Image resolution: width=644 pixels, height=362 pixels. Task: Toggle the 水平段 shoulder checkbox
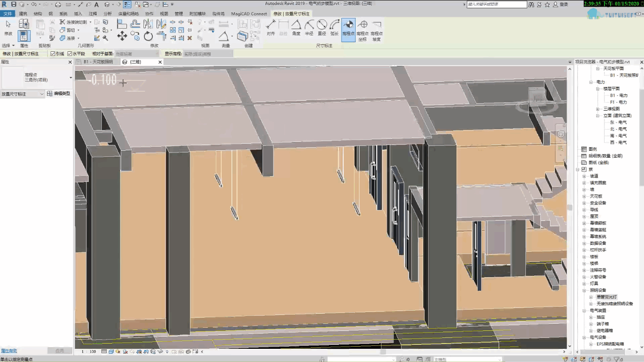(76, 54)
